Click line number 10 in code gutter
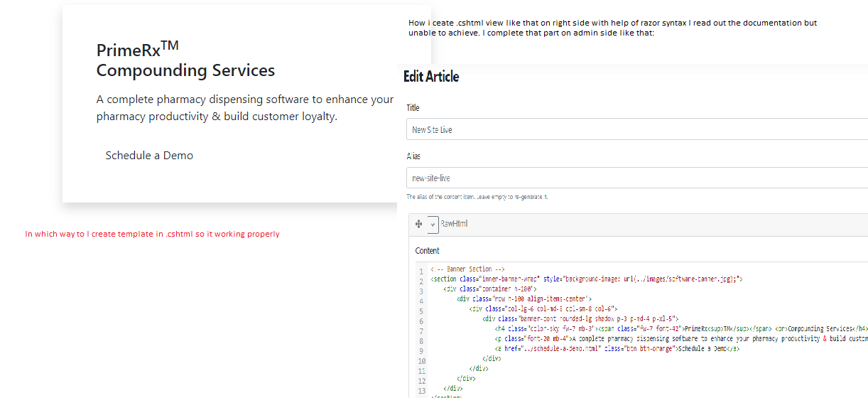The height and width of the screenshot is (398, 868). (421, 361)
